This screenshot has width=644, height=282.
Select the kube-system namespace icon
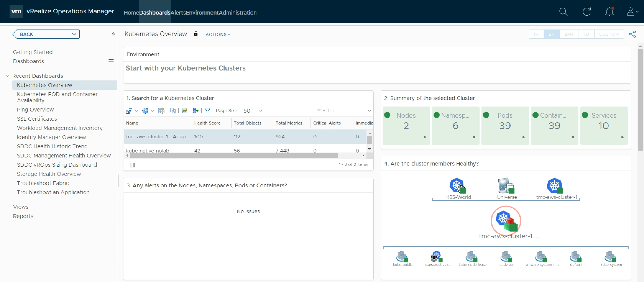(610, 257)
